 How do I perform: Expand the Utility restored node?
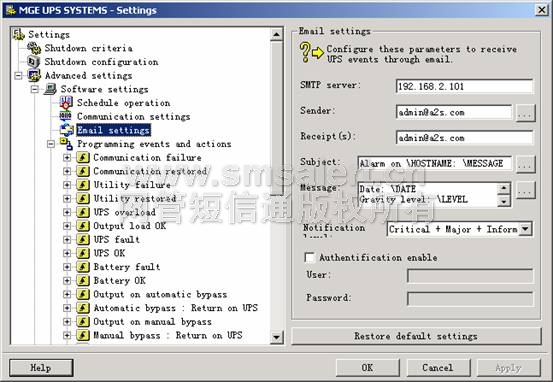tap(67, 199)
